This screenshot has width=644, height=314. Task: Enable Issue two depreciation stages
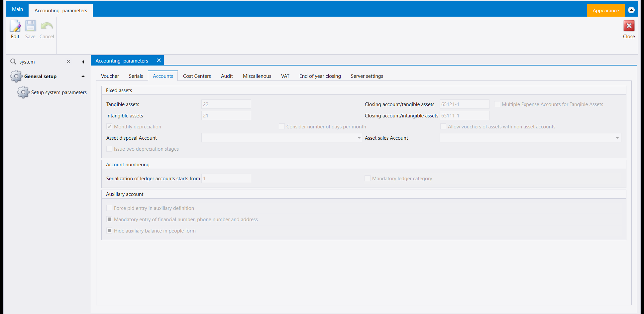click(x=109, y=149)
